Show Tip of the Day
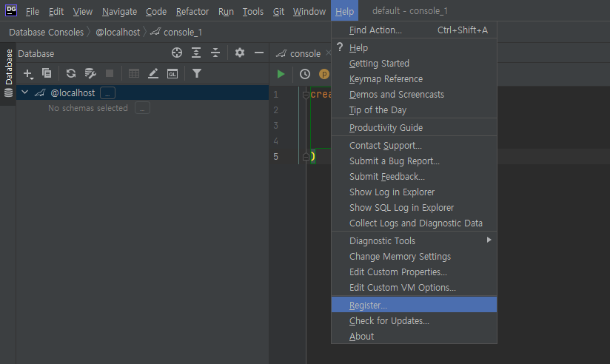This screenshot has height=364, width=610. click(x=414, y=109)
